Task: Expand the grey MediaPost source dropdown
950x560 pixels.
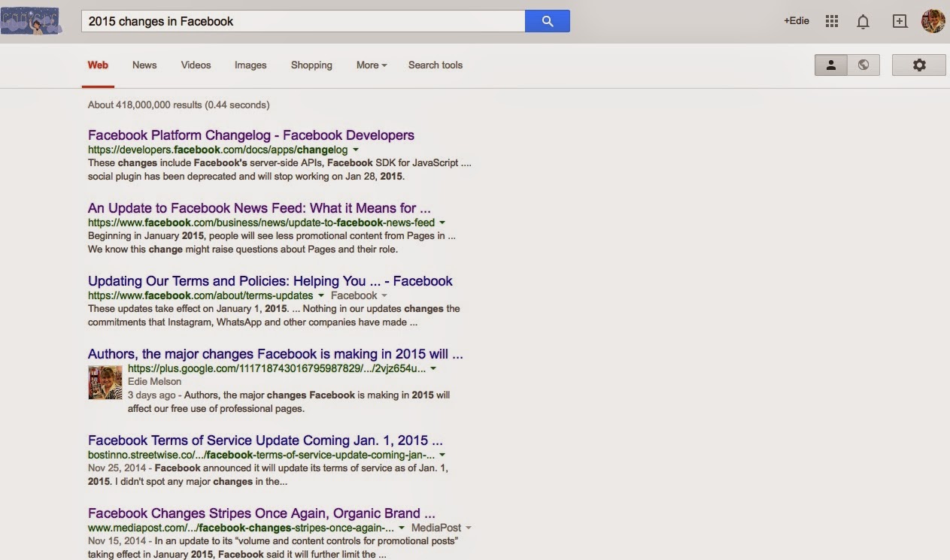Action: coord(442,528)
